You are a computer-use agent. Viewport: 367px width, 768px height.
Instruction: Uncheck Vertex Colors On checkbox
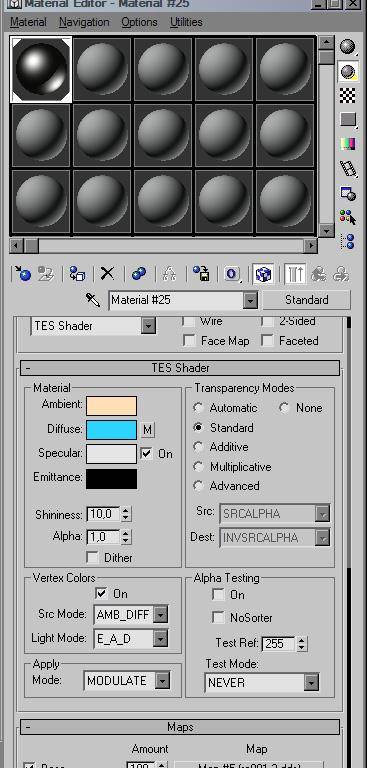click(x=101, y=594)
